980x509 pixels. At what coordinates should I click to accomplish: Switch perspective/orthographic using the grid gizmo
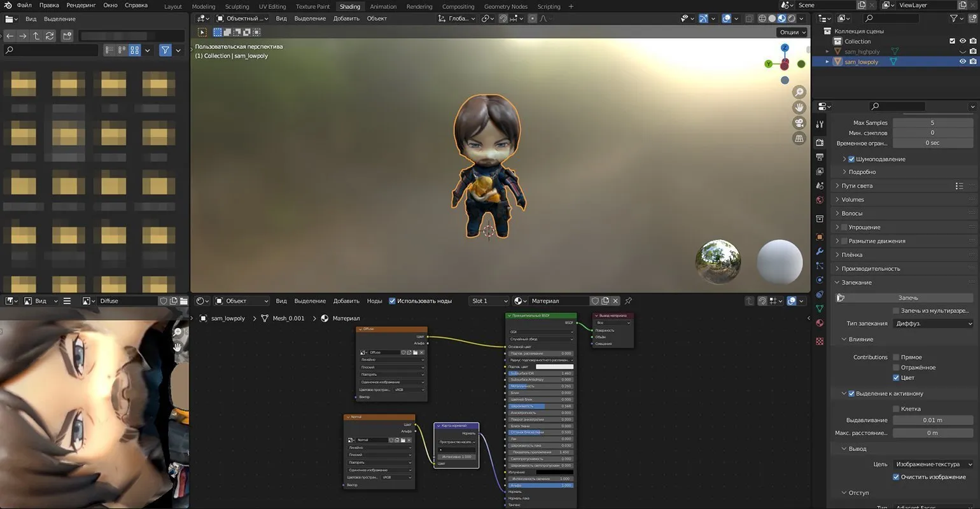[x=799, y=138]
